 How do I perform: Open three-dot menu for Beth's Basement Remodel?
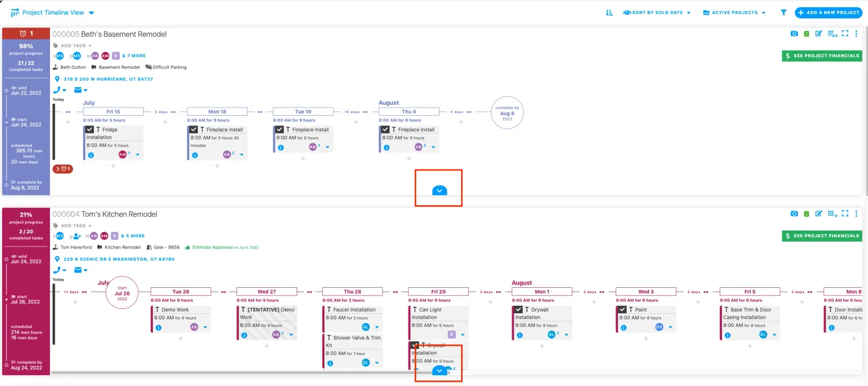tap(856, 34)
